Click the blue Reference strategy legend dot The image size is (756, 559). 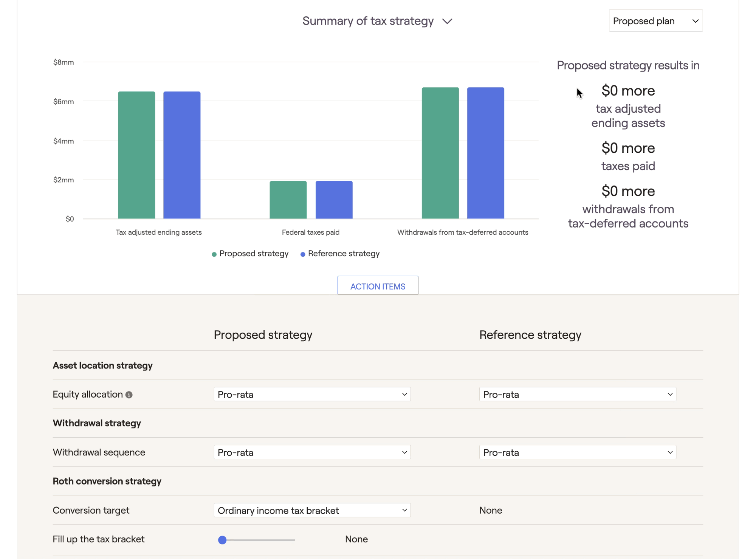[x=303, y=254]
